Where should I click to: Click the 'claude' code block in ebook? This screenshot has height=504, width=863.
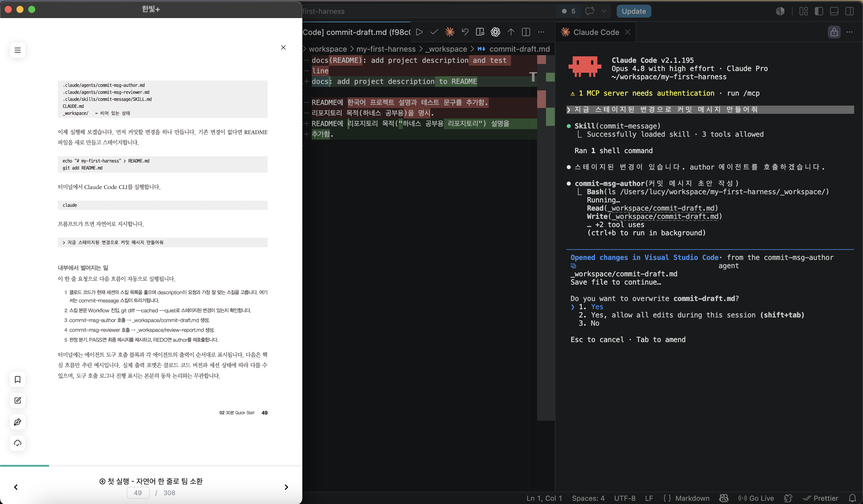click(x=162, y=205)
